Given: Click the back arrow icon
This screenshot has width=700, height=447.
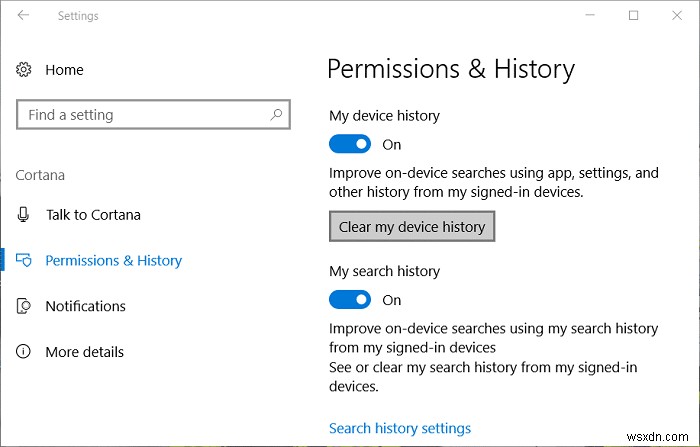Looking at the screenshot, I should tap(23, 16).
